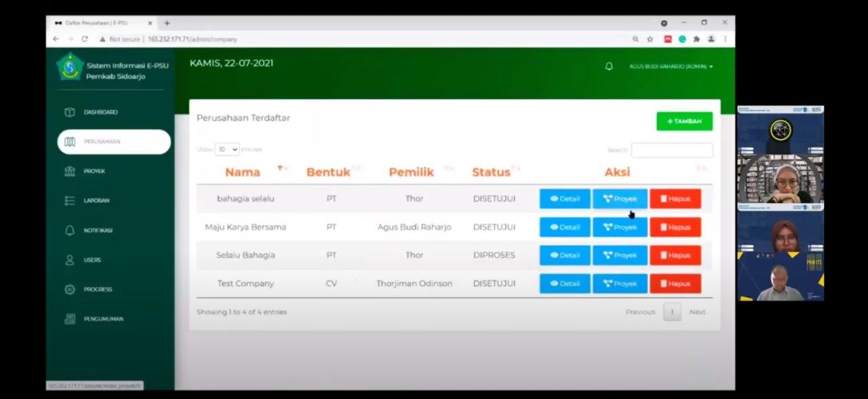
Task: Reload the page with browser refresh button
Action: coord(85,39)
